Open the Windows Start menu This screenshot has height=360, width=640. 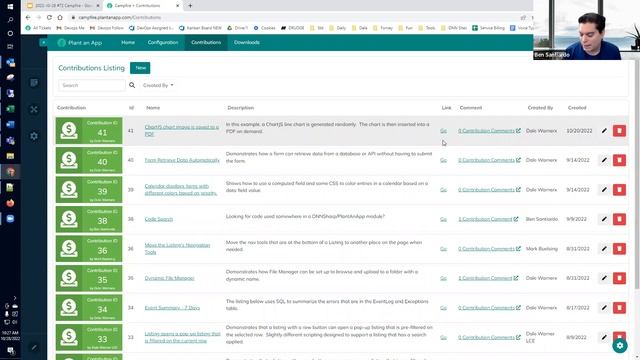click(10, 7)
